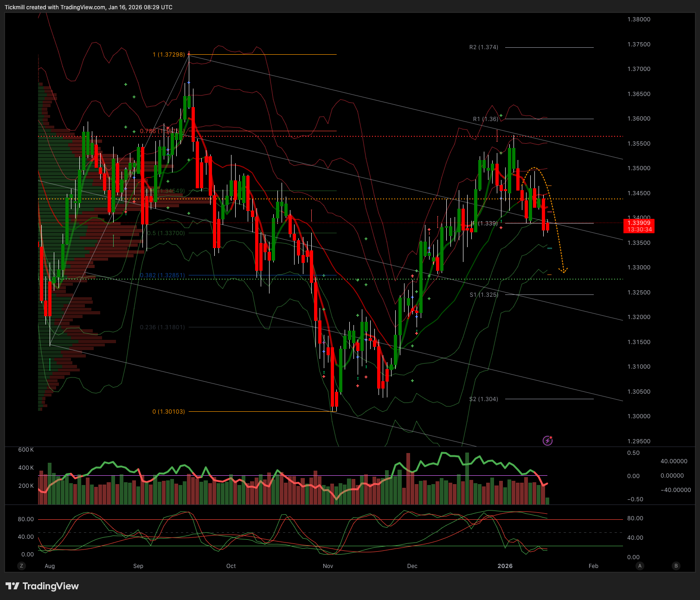Click the 1.38000 price scale label
Screen dimensions: 700x600
(639, 19)
